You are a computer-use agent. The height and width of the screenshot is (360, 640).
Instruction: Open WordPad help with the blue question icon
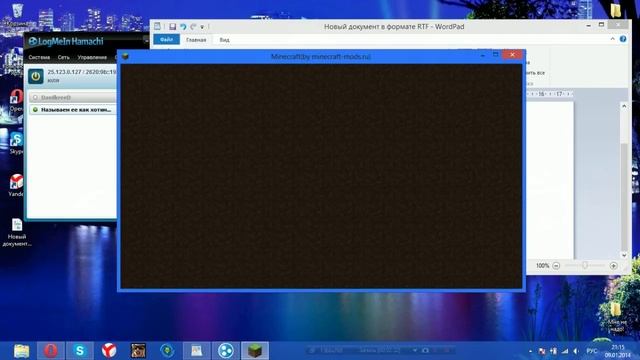click(623, 39)
